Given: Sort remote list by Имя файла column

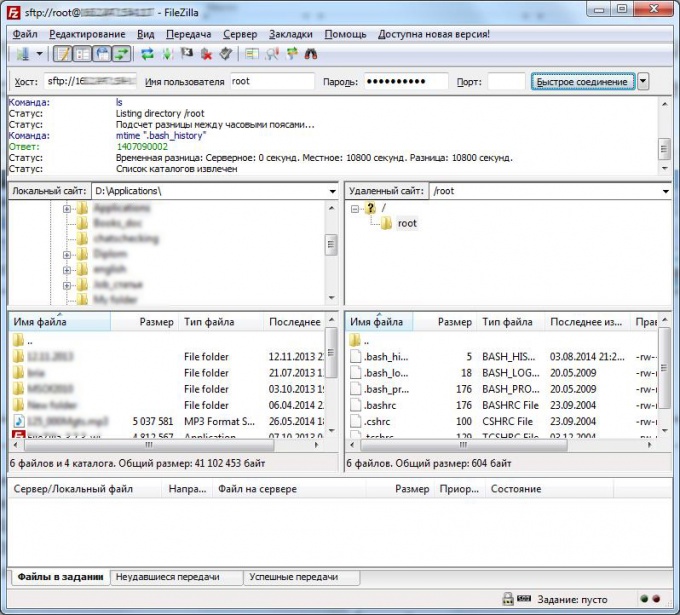Looking at the screenshot, I should pyautogui.click(x=379, y=322).
